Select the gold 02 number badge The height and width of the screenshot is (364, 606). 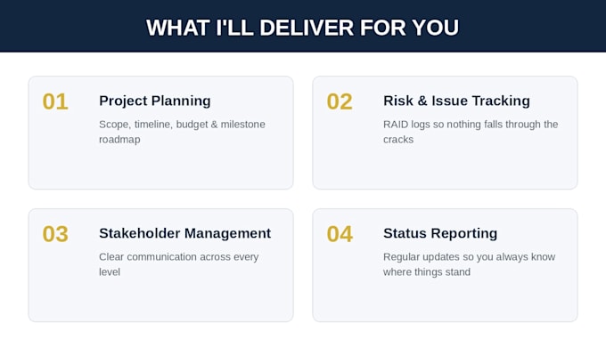[340, 101]
